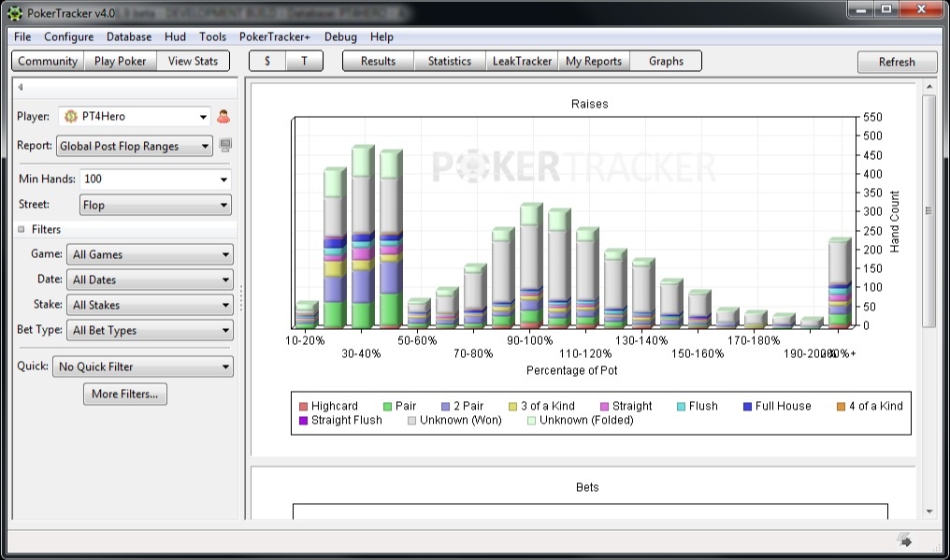Select the $ cash games button

point(267,61)
